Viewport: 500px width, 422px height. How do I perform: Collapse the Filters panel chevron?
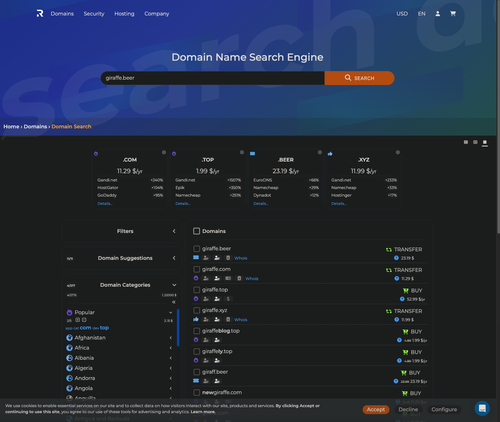174,231
